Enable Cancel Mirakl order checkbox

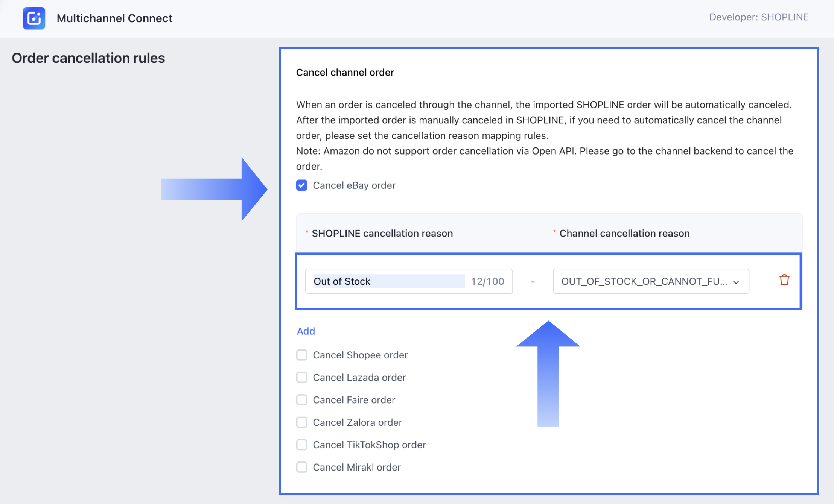point(302,467)
